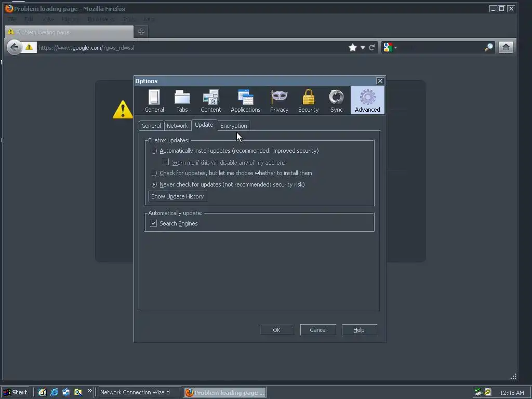
Task: Click the search magnifier icon
Action: tap(488, 47)
